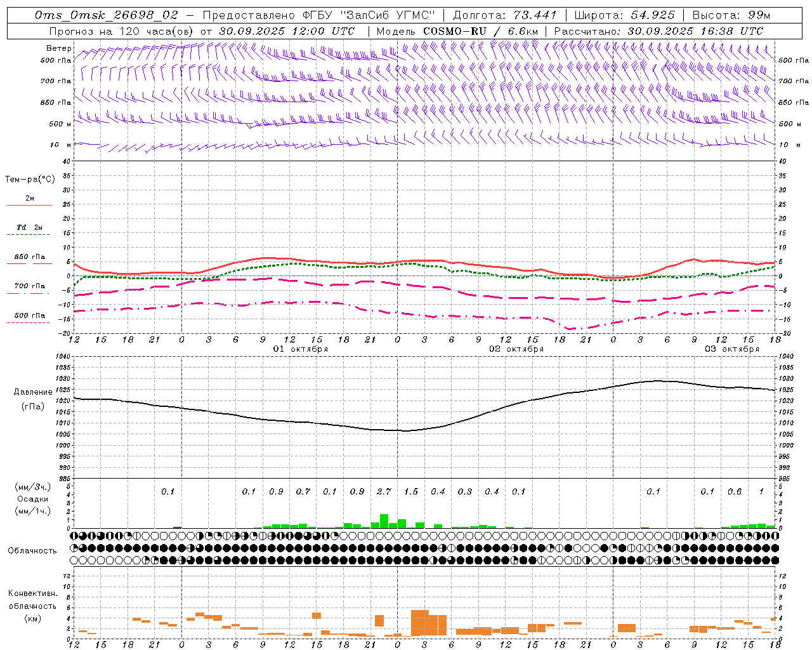Click the 700 гПа temperature legend entry

coord(30,286)
